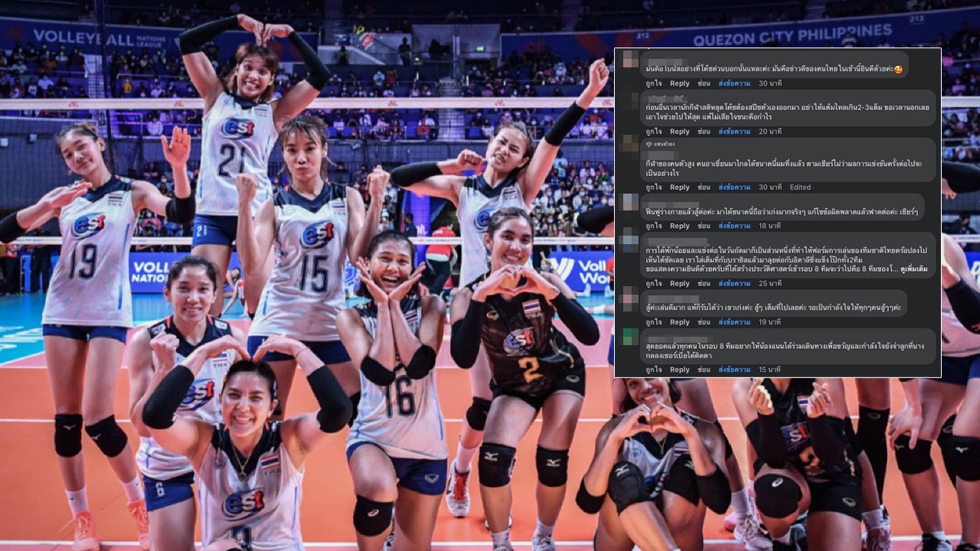Open the Edited history label
This screenshot has height=551, width=980.
pos(800,187)
